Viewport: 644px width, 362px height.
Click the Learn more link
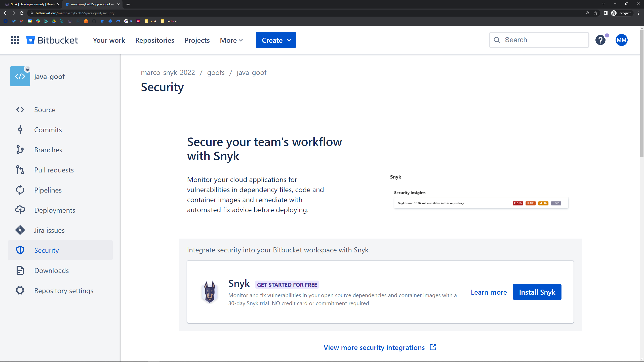point(489,292)
